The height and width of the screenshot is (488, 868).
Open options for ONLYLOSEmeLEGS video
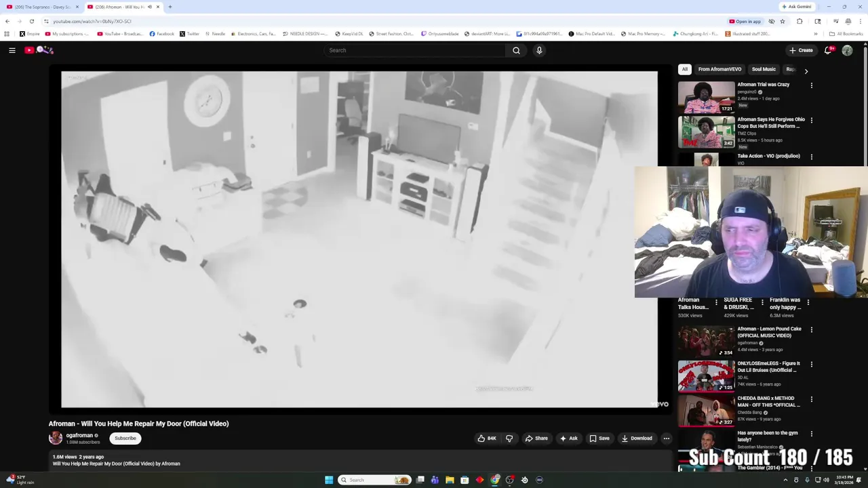811,365
